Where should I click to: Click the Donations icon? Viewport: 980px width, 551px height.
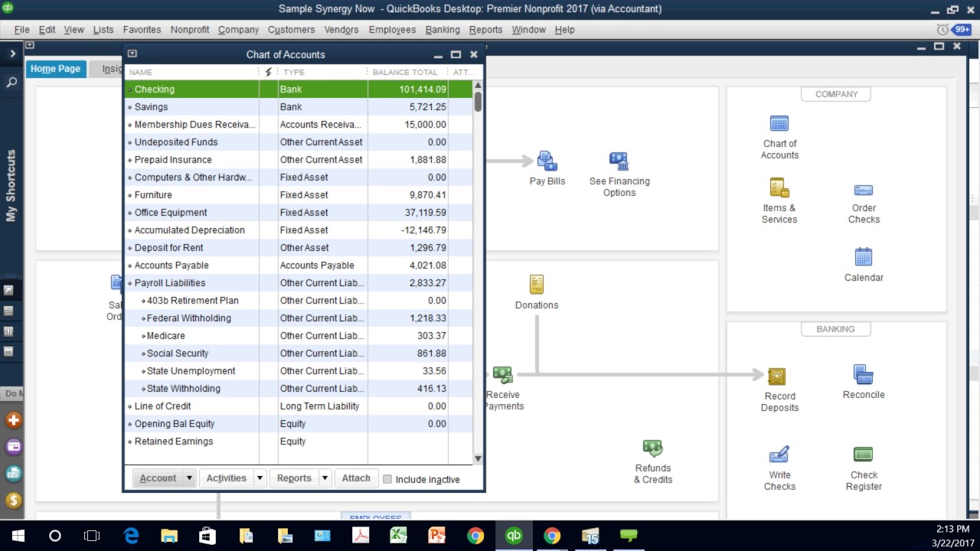click(x=537, y=285)
